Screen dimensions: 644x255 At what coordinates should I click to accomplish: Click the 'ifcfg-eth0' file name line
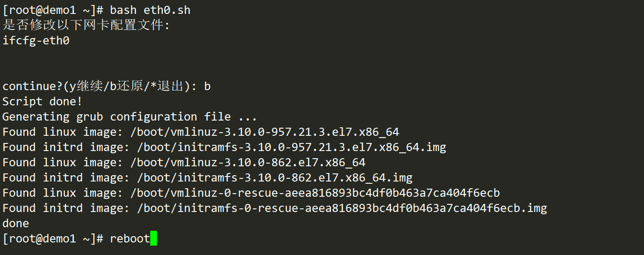click(36, 41)
